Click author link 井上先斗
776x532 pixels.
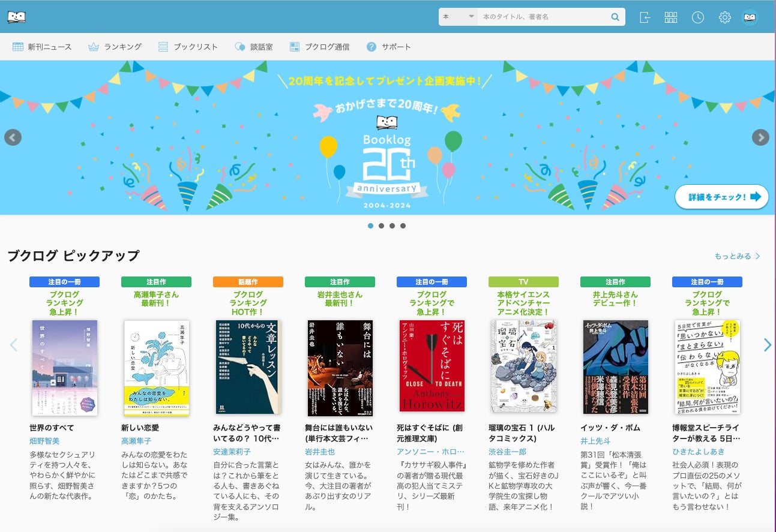pos(595,441)
